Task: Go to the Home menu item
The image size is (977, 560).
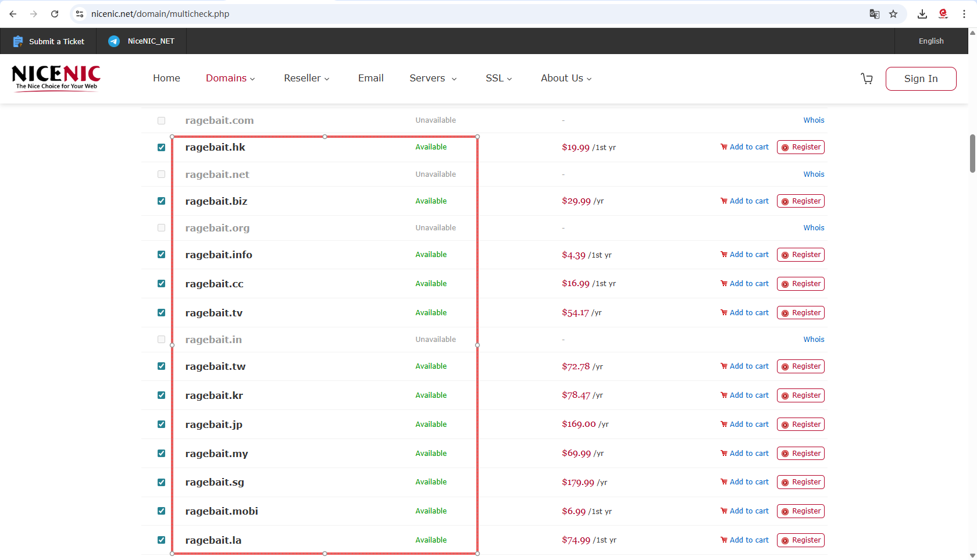Action: click(166, 79)
